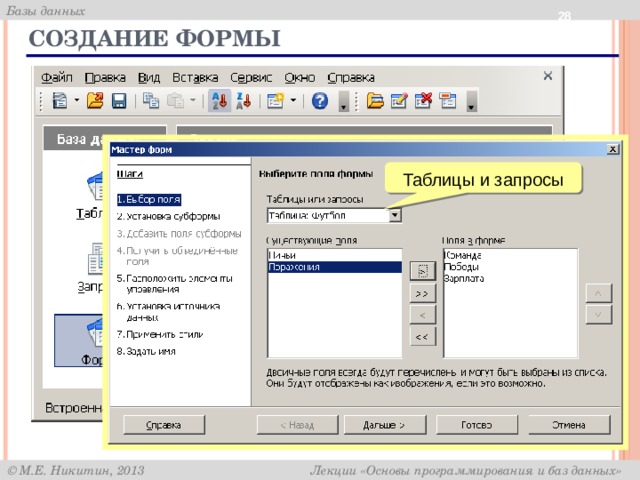The height and width of the screenshot is (480, 640).
Task: Click the << remove all fields button
Action: click(x=422, y=337)
